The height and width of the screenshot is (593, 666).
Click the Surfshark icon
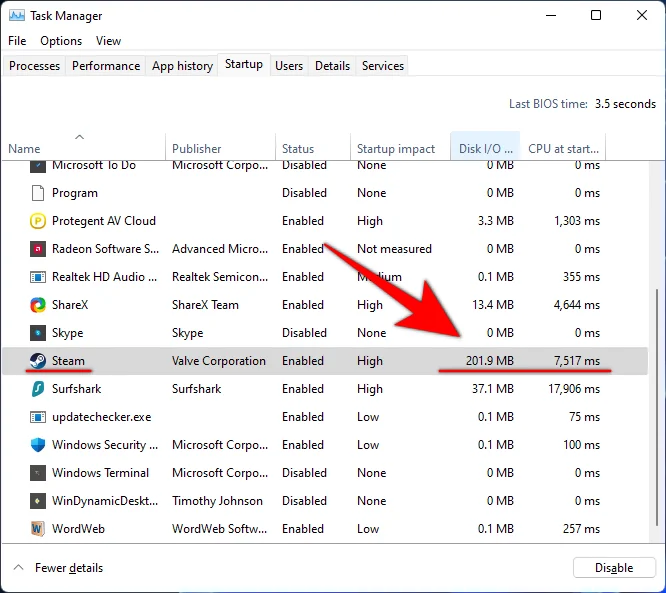pyautogui.click(x=38, y=389)
